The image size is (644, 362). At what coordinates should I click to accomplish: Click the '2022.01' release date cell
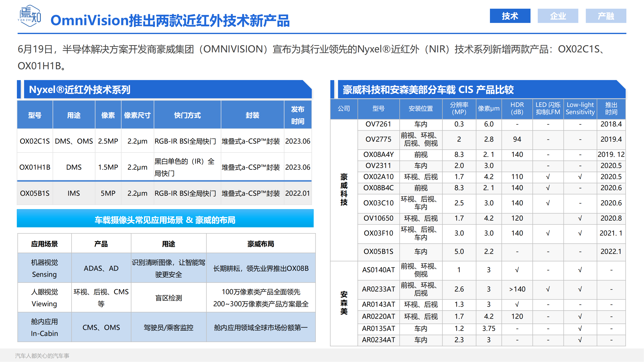pos(297,193)
